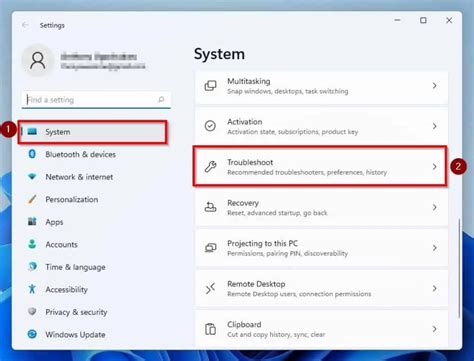The height and width of the screenshot is (361, 474).
Task: Click the Recovery icon
Action: tap(210, 207)
